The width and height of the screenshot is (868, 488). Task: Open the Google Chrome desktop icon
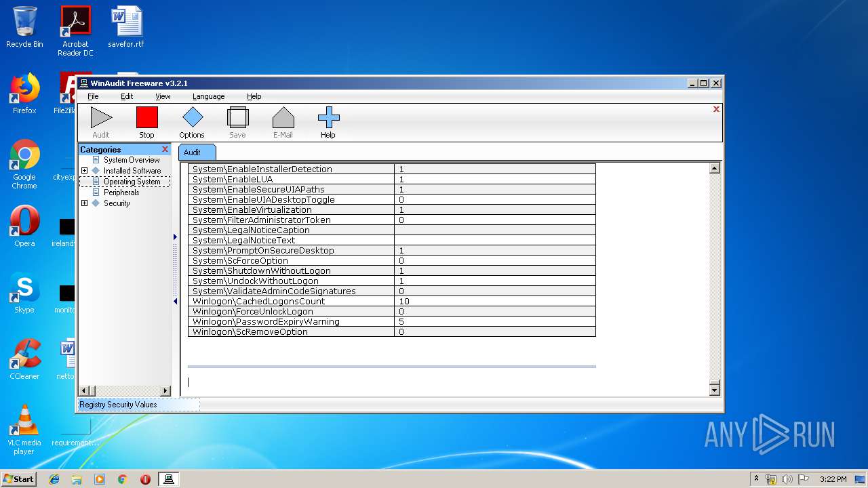[x=24, y=165]
